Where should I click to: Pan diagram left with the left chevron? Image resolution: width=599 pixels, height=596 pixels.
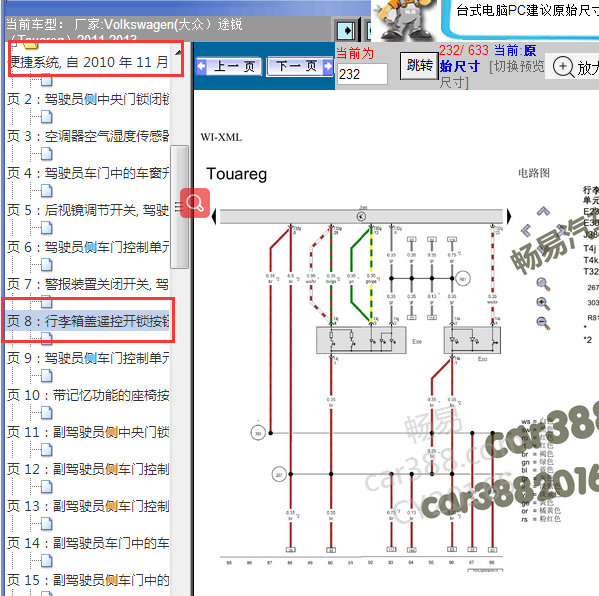[x=526, y=230]
